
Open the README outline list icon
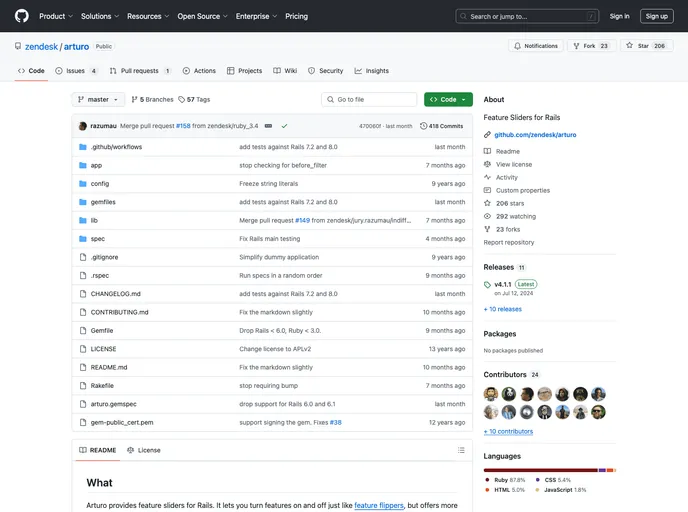pyautogui.click(x=461, y=450)
